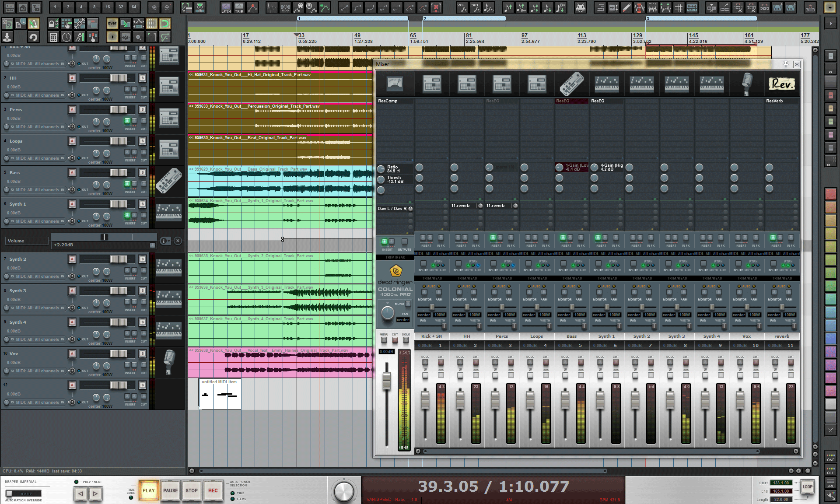The width and height of the screenshot is (840, 504).
Task: Click the clock icon in left toolbar
Action: 66,37
